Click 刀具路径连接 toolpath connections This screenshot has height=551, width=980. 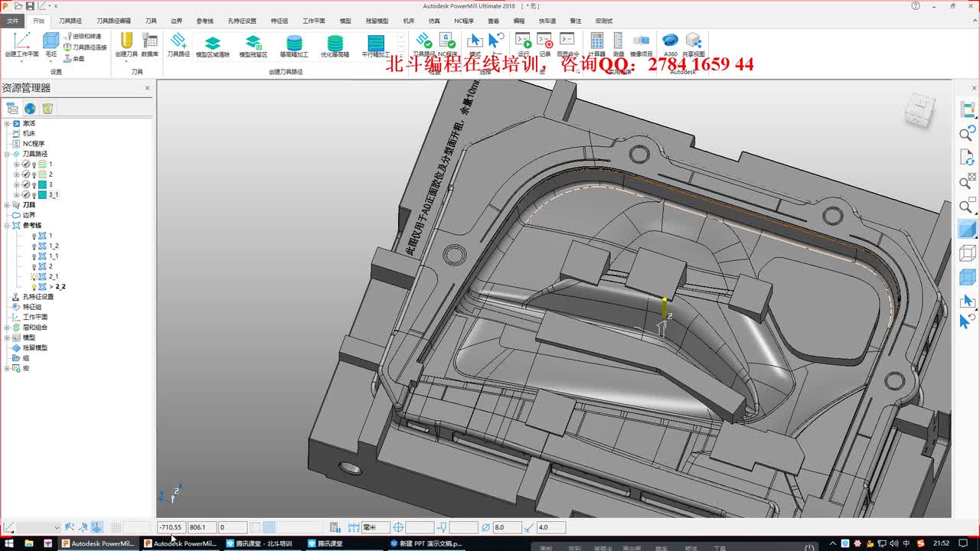click(85, 47)
